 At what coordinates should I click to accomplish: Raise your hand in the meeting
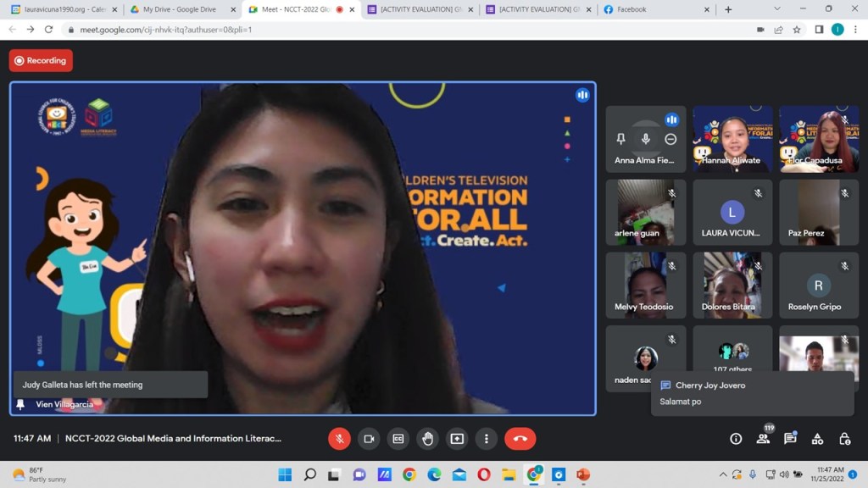[x=428, y=438]
